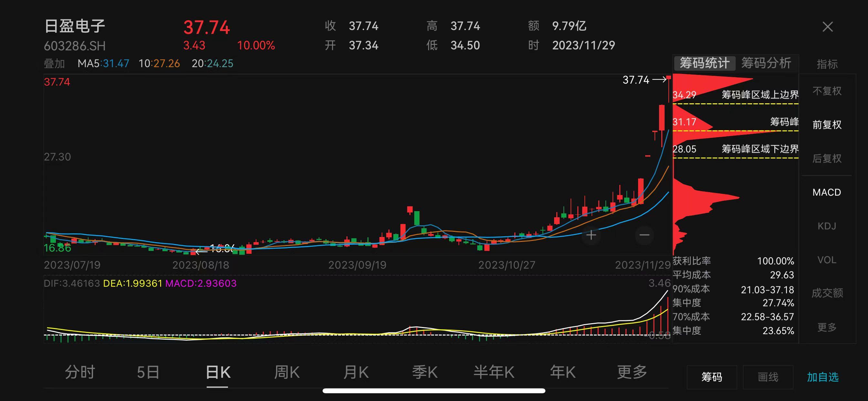Viewport: 868px width, 401px height.
Task: Open the 叠加 overlay selector
Action: pos(54,63)
